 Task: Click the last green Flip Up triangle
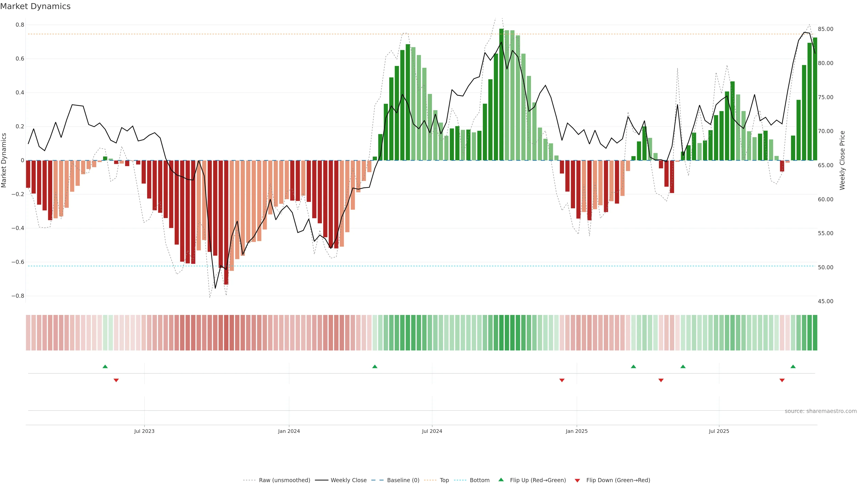(793, 366)
